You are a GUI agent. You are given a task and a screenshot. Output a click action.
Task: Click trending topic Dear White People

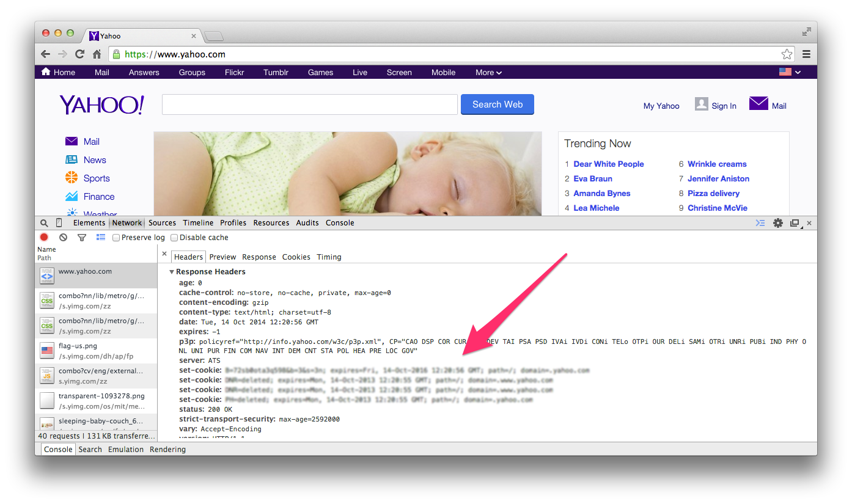tap(609, 164)
